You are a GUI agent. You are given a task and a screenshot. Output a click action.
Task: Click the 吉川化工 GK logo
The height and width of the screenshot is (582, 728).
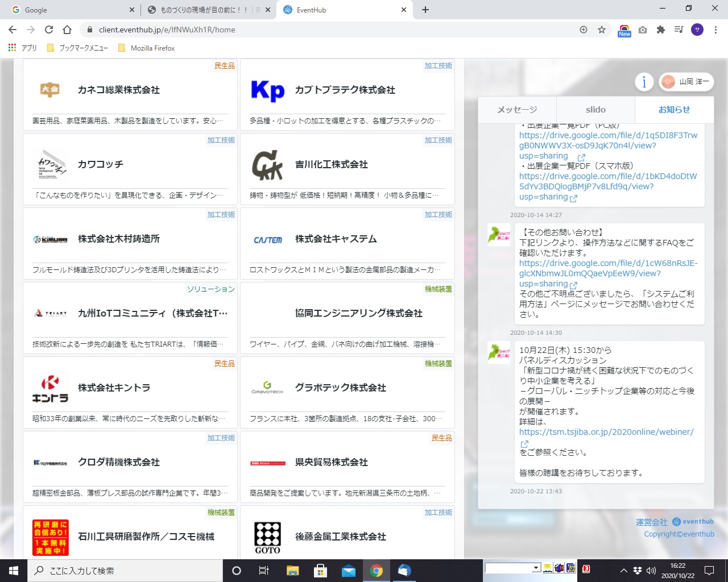click(x=267, y=164)
